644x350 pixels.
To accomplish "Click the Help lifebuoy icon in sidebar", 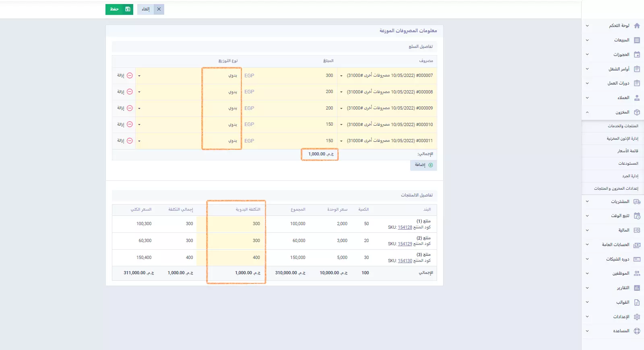I will (x=637, y=331).
